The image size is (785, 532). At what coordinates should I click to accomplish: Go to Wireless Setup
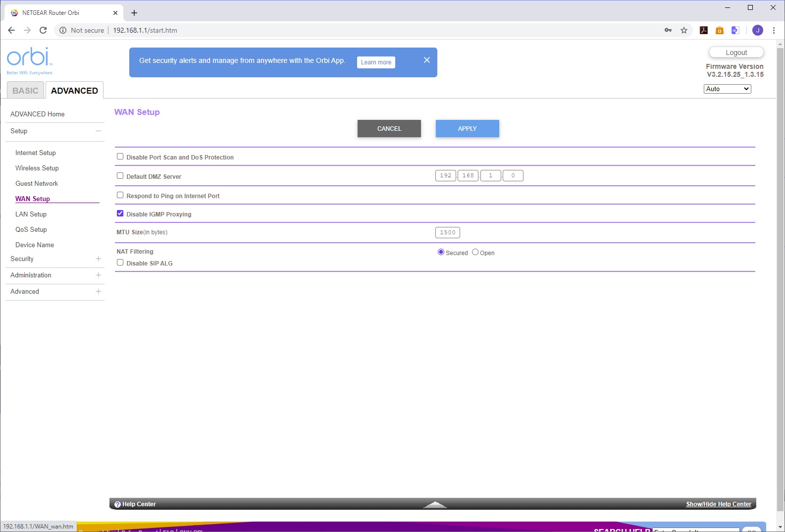click(x=37, y=168)
